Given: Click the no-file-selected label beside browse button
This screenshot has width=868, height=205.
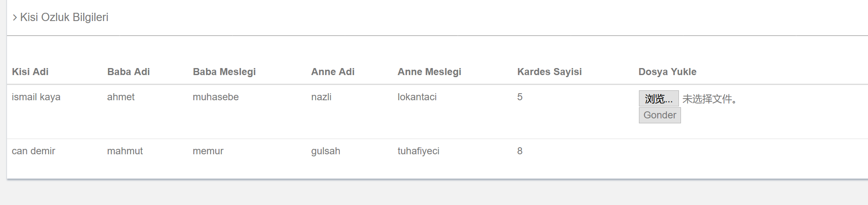Looking at the screenshot, I should tap(709, 99).
